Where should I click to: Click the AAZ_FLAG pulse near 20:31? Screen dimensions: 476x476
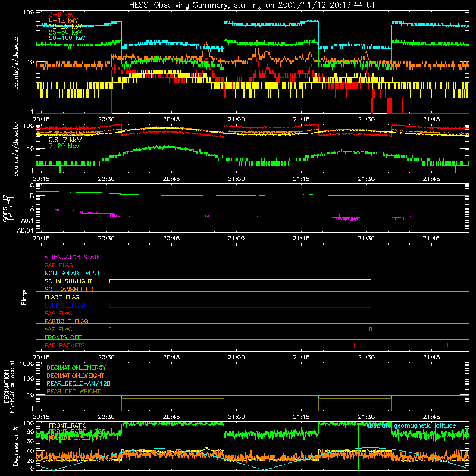pos(110,329)
